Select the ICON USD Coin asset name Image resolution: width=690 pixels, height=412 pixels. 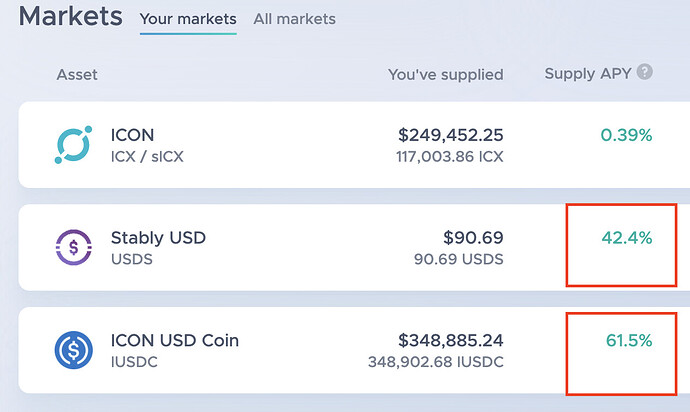pyautogui.click(x=175, y=340)
